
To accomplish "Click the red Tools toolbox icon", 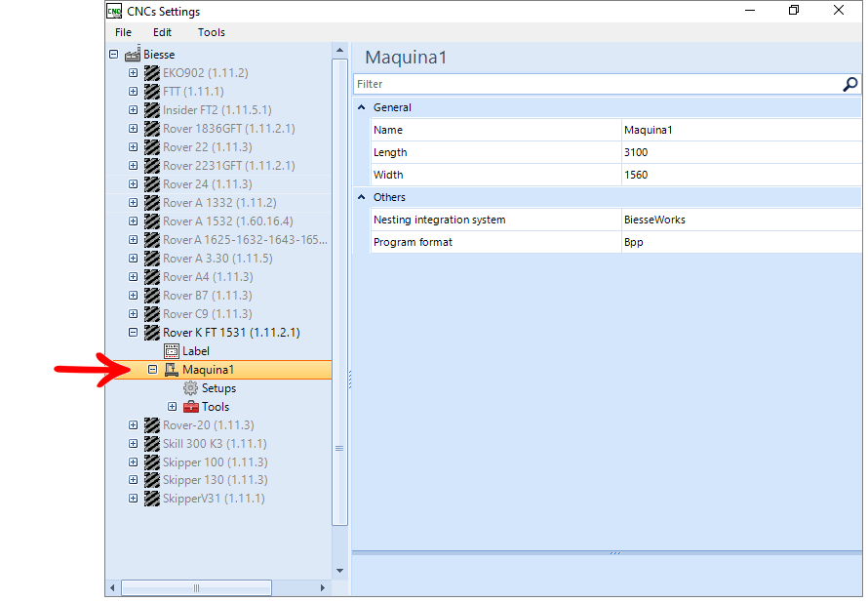I will 191,407.
